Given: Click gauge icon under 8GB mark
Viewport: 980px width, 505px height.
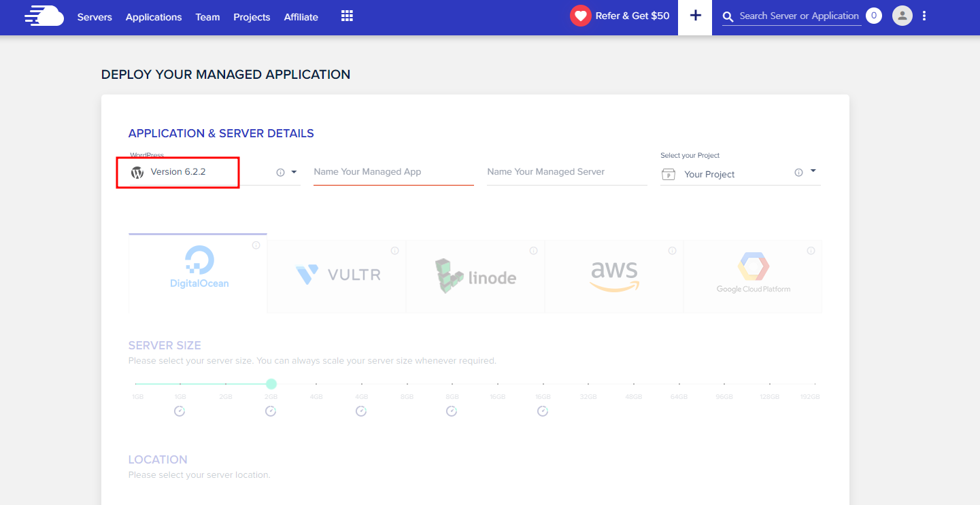Looking at the screenshot, I should tap(452, 411).
